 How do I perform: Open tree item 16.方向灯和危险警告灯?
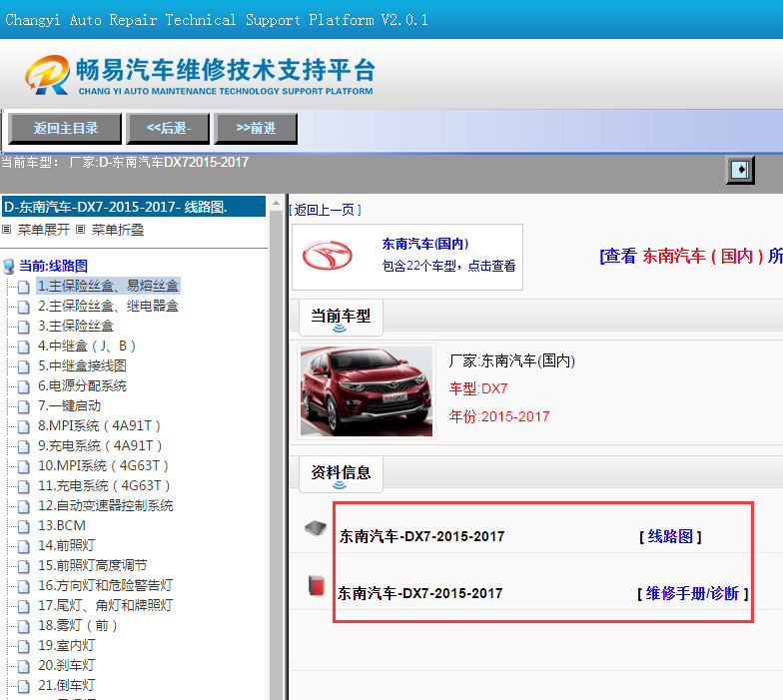pyautogui.click(x=106, y=585)
